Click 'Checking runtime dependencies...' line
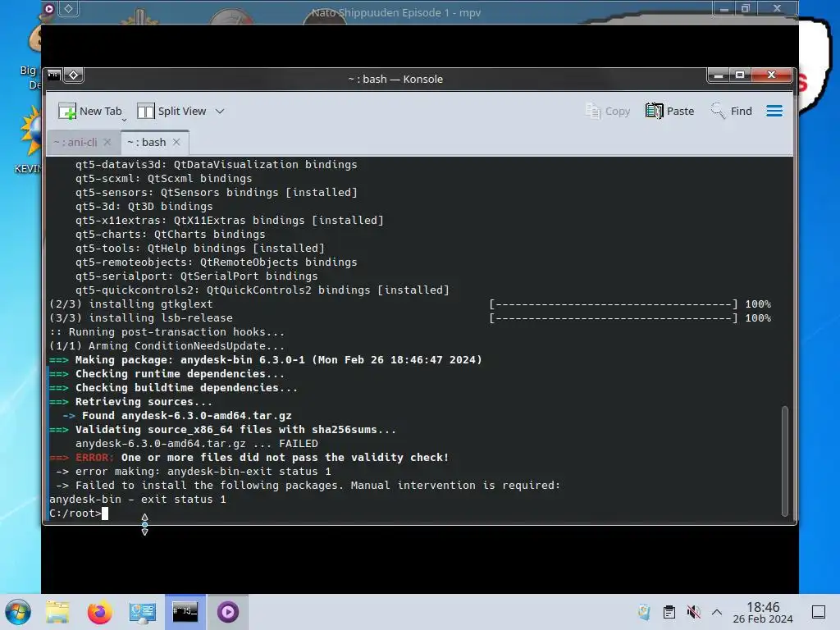Viewport: 840px width, 630px height. (x=167, y=374)
